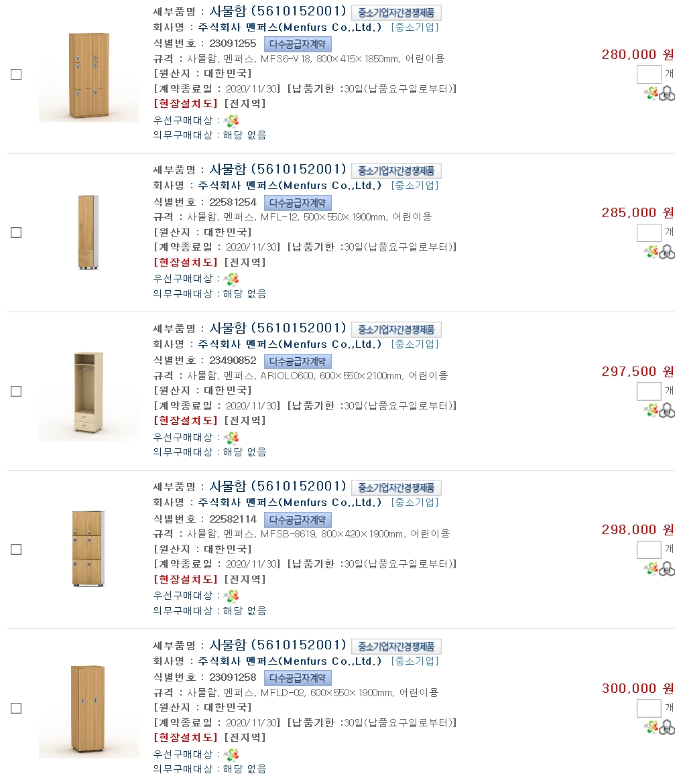The image size is (685, 784).
Task: Click the 다수공급자계약 badge for item 23091258
Action: 298,678
